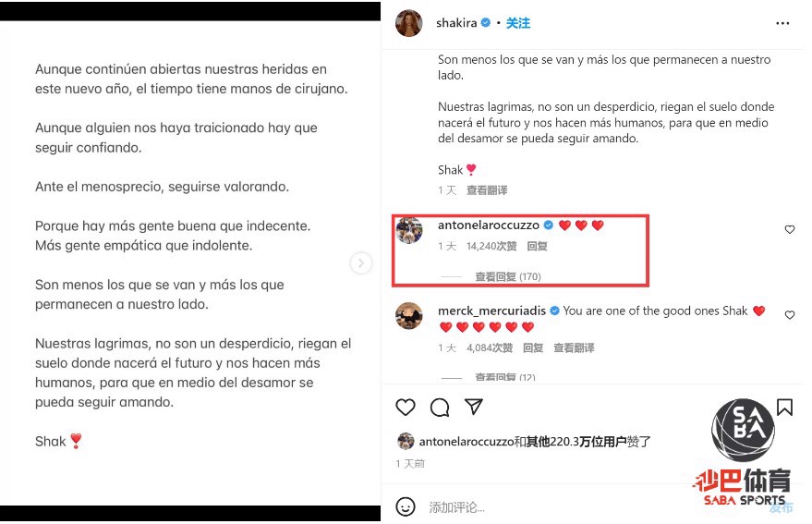Open the three-dot more options menu
This screenshot has height=524, width=812.
coord(782,23)
